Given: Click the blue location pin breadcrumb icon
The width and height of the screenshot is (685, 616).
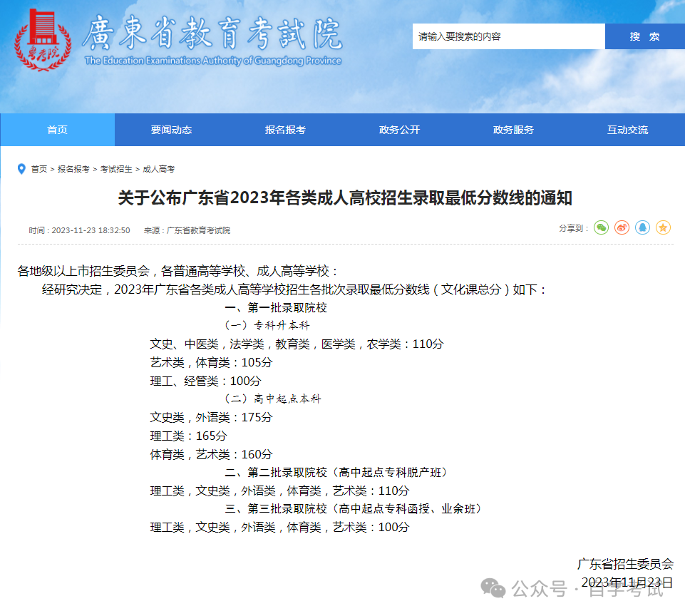Looking at the screenshot, I should pyautogui.click(x=21, y=169).
